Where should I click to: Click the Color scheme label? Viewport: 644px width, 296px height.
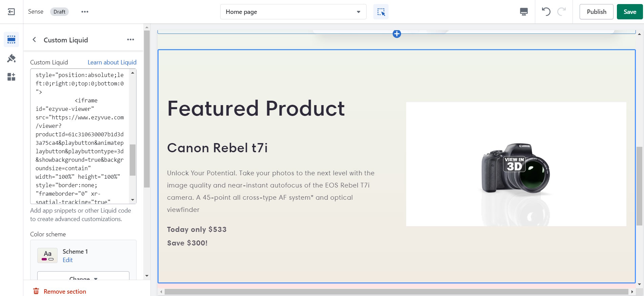pos(48,234)
